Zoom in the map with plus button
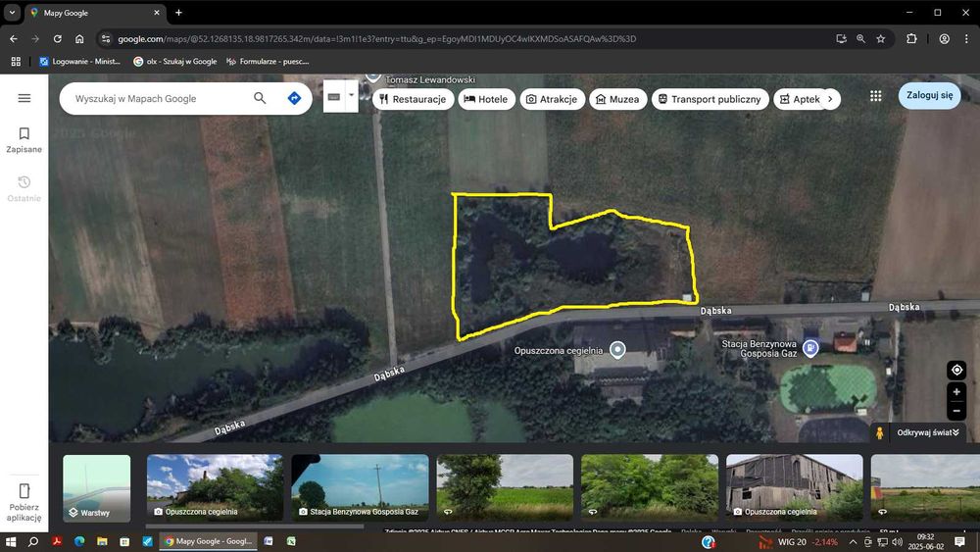Image resolution: width=980 pixels, height=552 pixels. click(x=956, y=392)
